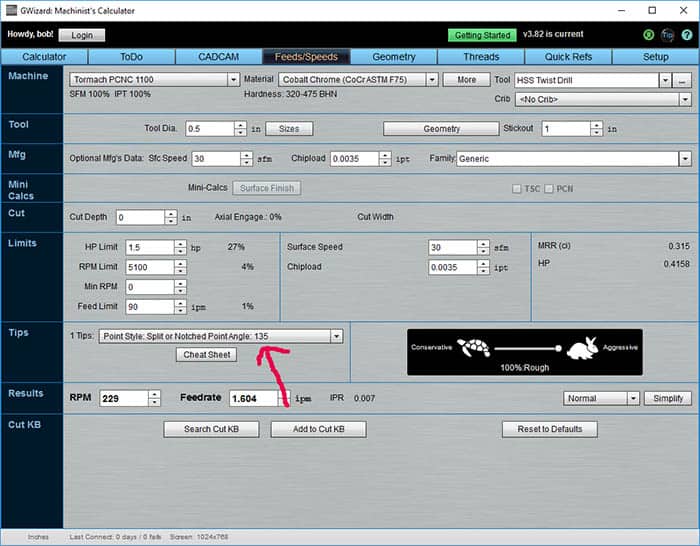Enable the TSC checkbox
Viewport: 700px width, 546px height.
click(517, 189)
